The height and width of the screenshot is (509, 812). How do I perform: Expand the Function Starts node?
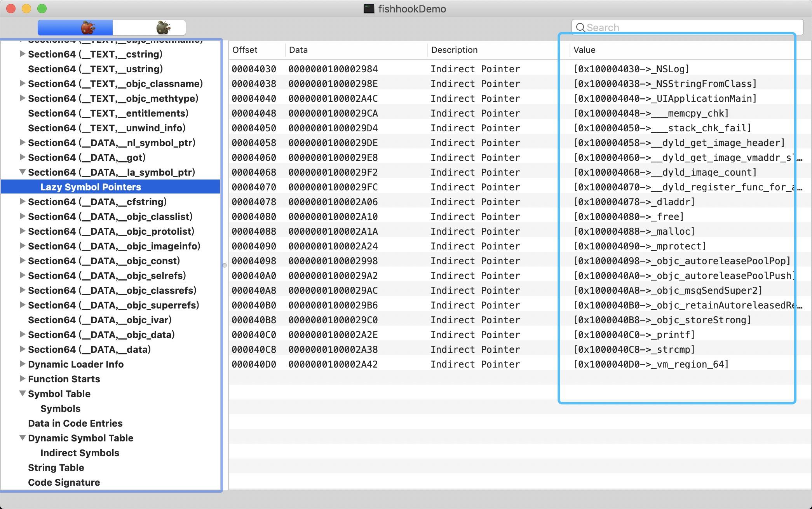click(23, 378)
